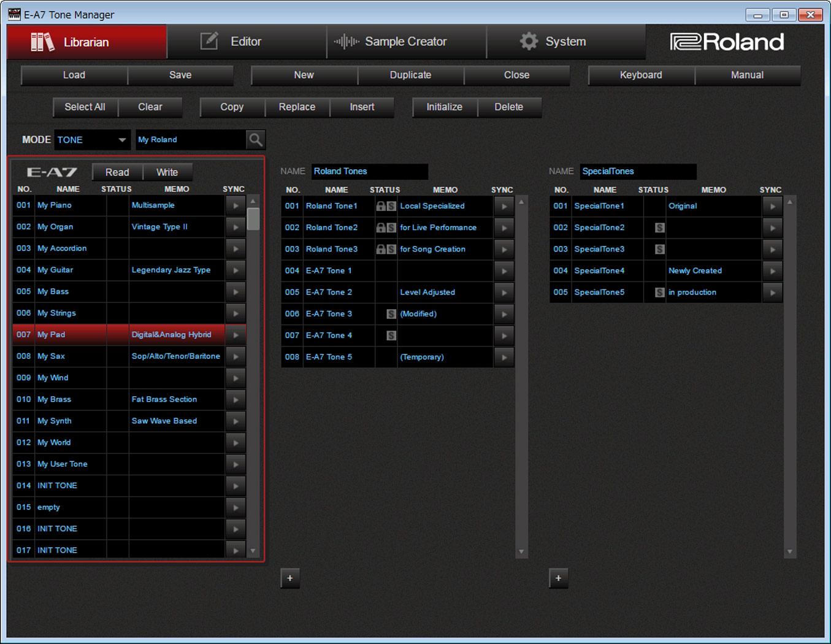
Task: Click S status icon of SpecialTone5
Action: point(660,293)
